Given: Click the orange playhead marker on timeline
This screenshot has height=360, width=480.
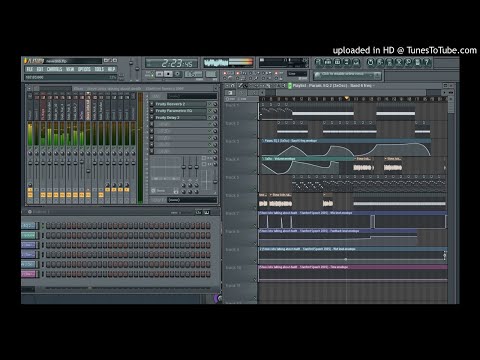Looking at the screenshot, I should coord(347,98).
